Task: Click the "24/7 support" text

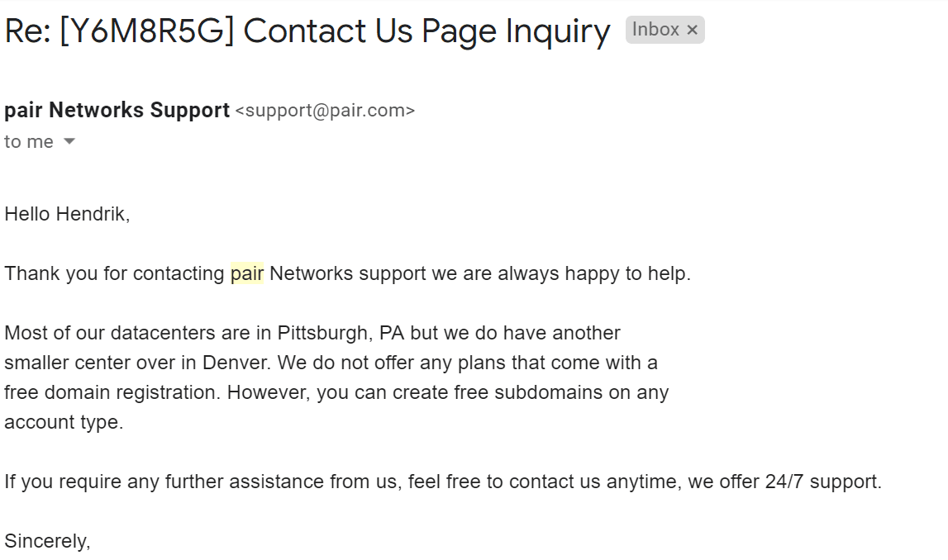Action: (x=823, y=482)
